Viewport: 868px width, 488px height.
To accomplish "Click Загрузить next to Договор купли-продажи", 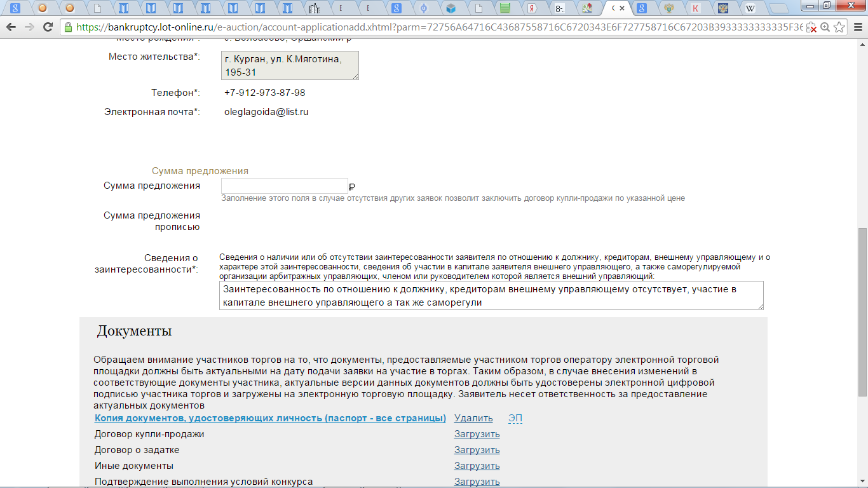I will (477, 434).
